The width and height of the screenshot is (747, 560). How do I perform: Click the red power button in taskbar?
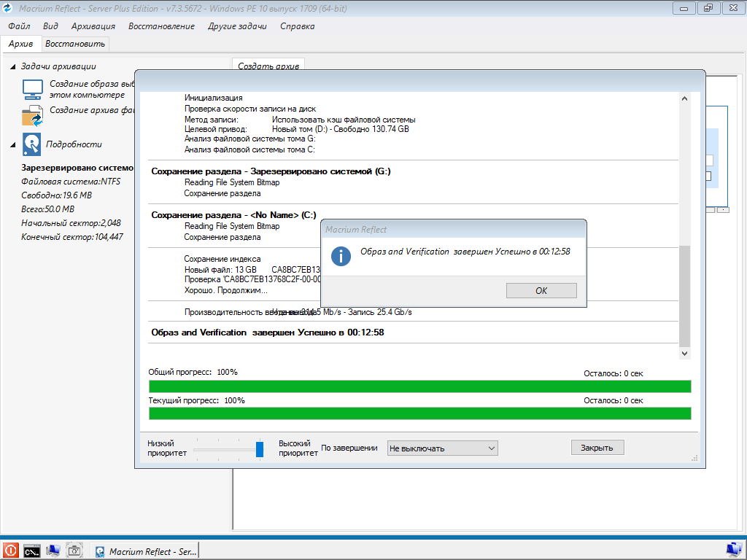click(x=10, y=551)
